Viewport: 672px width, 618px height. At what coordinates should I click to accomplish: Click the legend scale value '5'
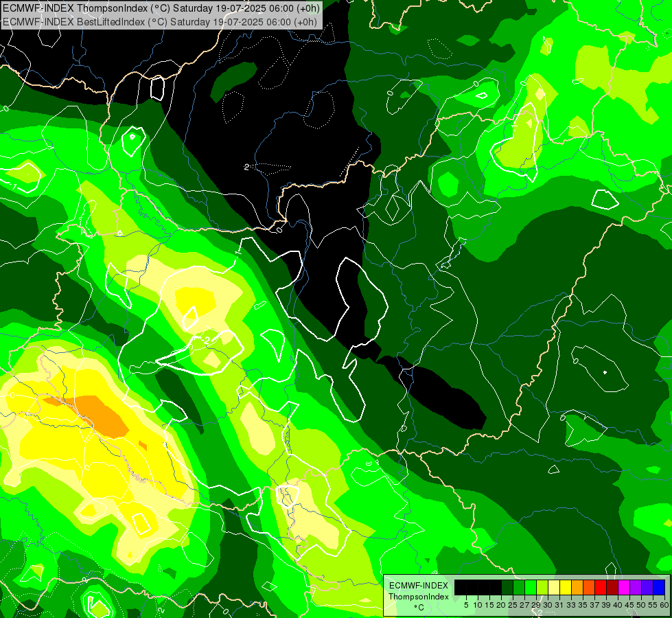click(466, 605)
